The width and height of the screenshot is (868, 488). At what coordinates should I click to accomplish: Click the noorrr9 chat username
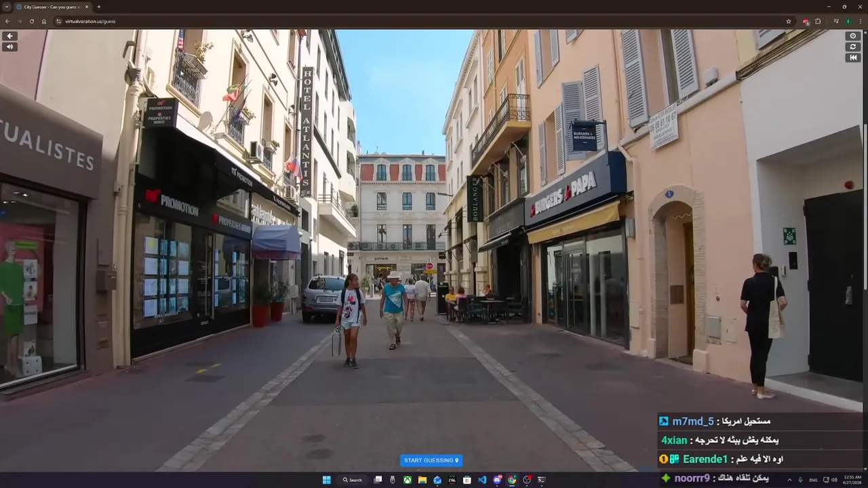[692, 479]
